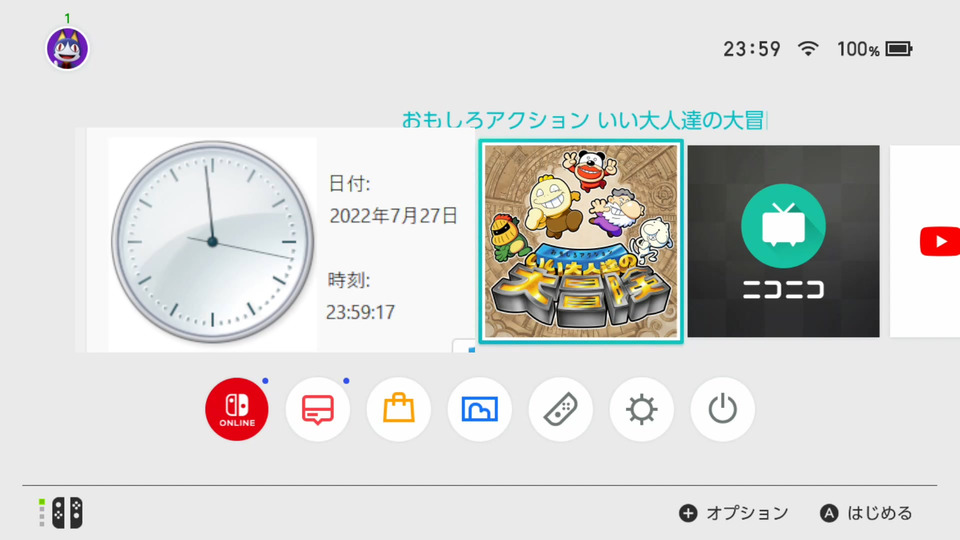Open the News icon

[318, 409]
